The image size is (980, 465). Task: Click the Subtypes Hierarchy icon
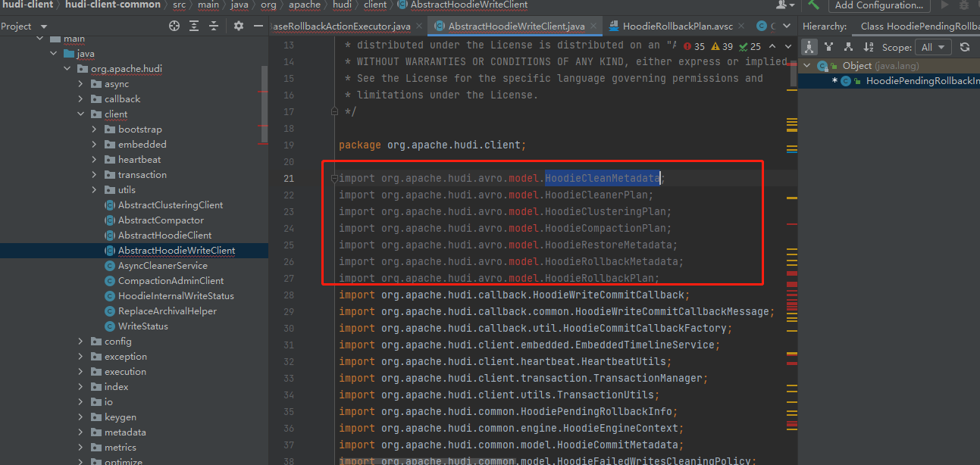[x=848, y=47]
